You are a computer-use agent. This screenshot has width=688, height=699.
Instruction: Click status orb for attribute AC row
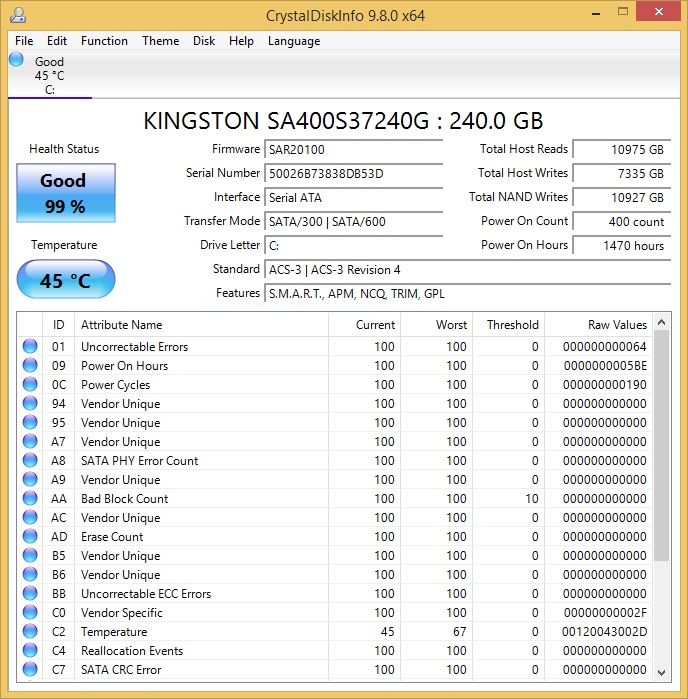(x=30, y=517)
